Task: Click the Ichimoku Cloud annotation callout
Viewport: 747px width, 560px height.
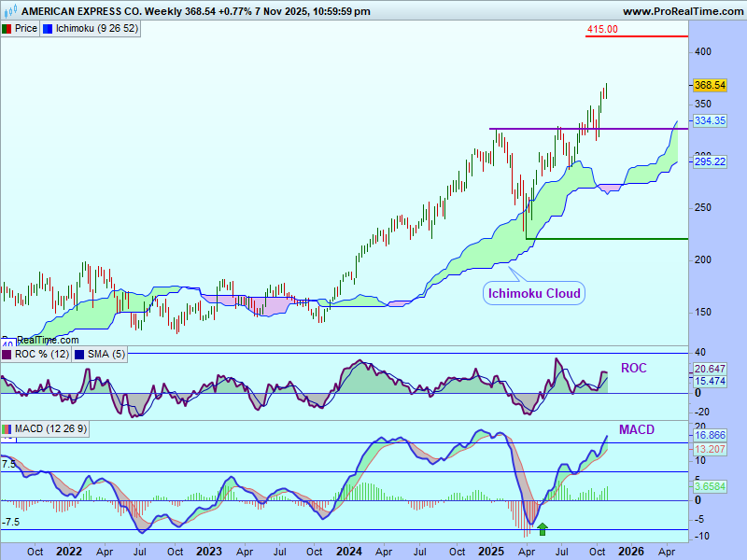Action: [x=534, y=293]
